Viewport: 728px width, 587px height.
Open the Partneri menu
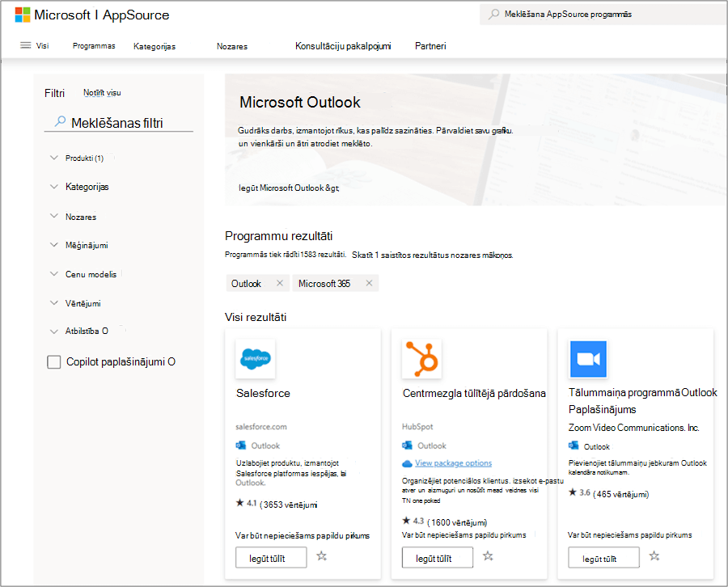[x=430, y=46]
